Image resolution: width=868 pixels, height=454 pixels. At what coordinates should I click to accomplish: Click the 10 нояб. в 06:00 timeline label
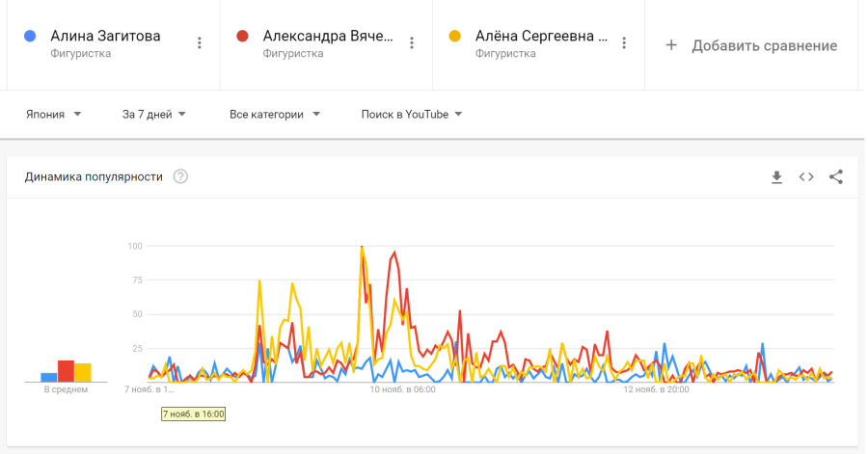click(403, 390)
